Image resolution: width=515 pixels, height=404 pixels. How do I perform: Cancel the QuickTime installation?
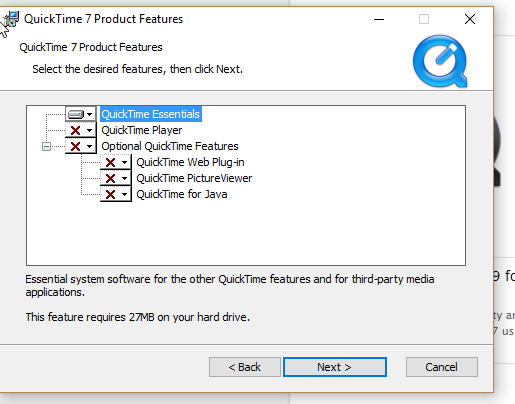[442, 367]
